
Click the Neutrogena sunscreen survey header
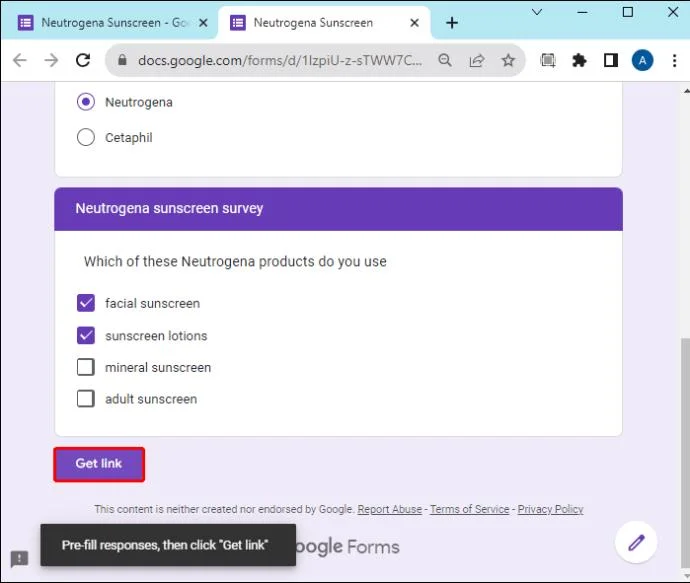(338, 209)
